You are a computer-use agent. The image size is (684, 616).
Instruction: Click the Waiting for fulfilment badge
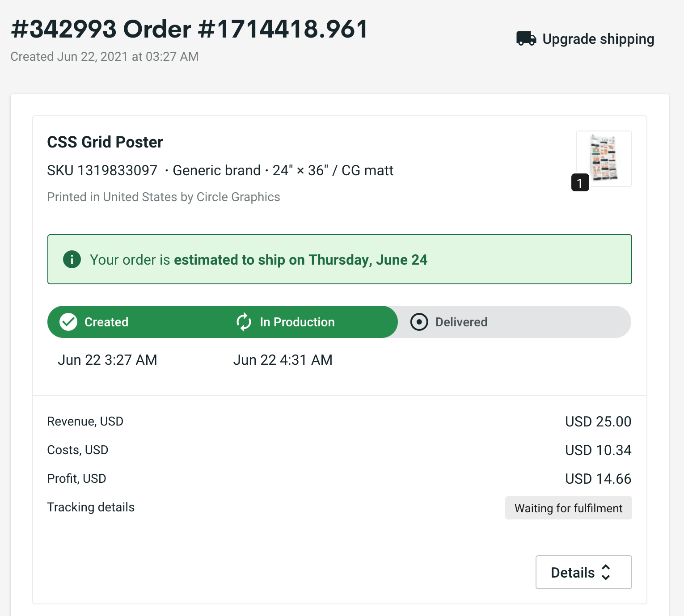pyautogui.click(x=568, y=508)
